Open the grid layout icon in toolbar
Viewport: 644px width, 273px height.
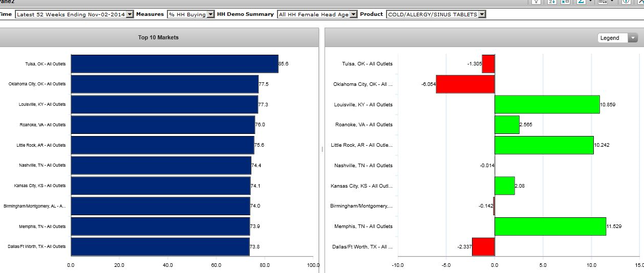(x=603, y=2)
